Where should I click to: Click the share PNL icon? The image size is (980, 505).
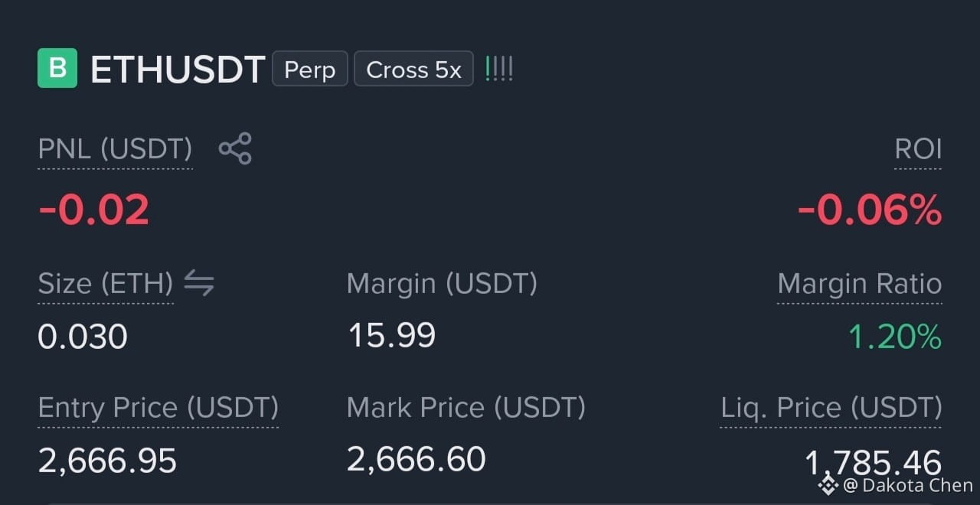click(x=235, y=148)
